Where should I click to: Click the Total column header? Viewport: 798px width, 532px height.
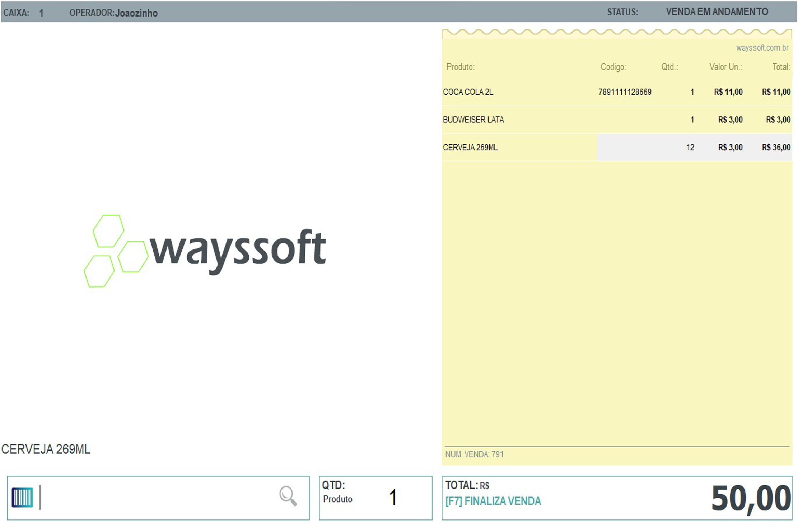tap(781, 67)
